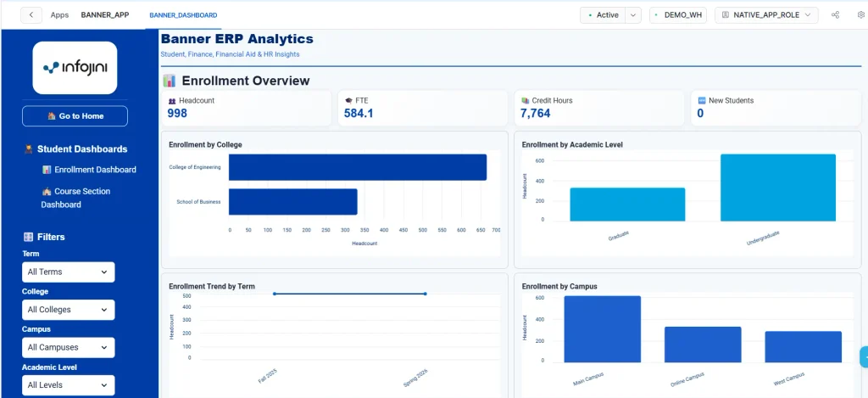Viewport: 868px width, 398px height.
Task: Open the All Terms dropdown
Action: click(68, 272)
